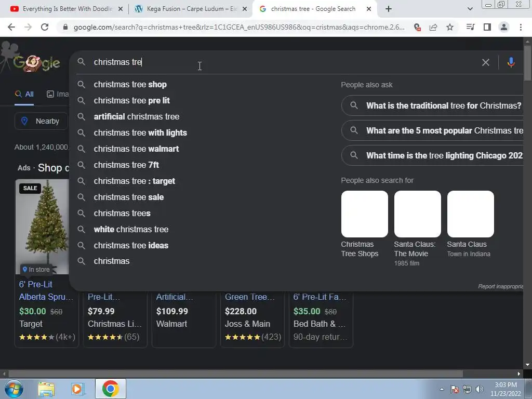Switch to Kega Fusion – Carpe Ludum tab
Viewport: 532px width, 399px height.
coord(190,9)
